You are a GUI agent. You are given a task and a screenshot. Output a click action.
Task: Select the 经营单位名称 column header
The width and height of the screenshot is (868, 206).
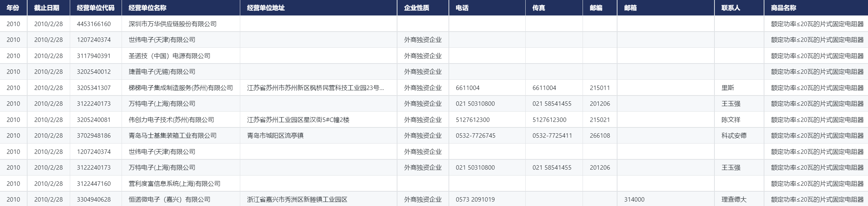(x=147, y=8)
